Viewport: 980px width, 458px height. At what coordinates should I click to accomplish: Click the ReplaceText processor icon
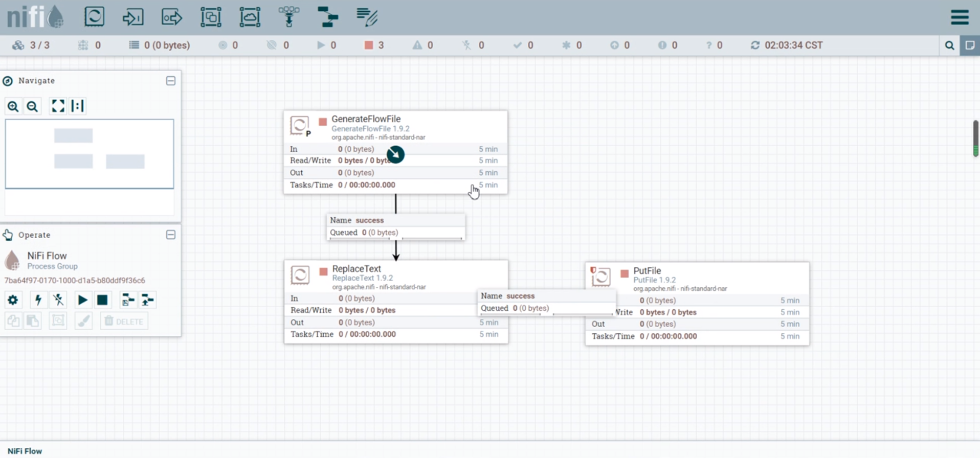[300, 275]
